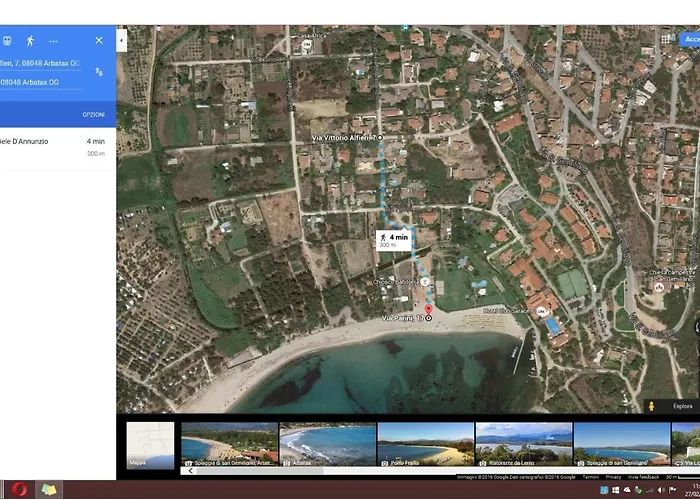Open Opera browser from the taskbar

click(x=18, y=490)
